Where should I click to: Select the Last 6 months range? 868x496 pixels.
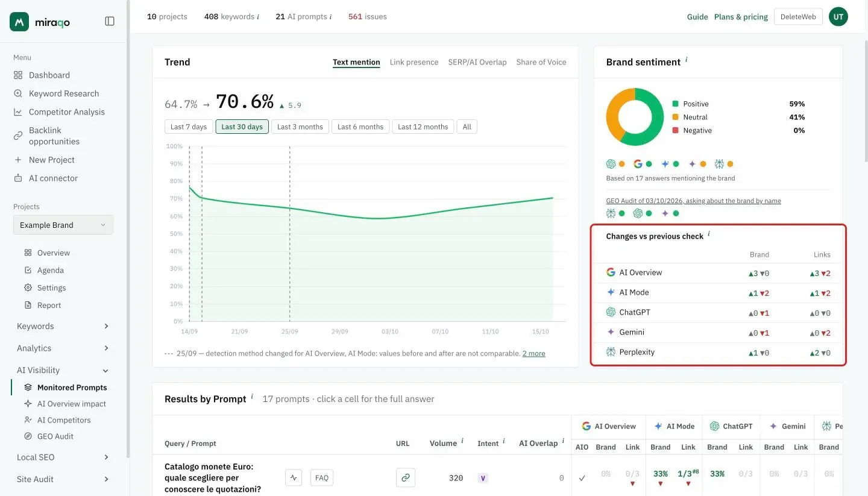[360, 127]
